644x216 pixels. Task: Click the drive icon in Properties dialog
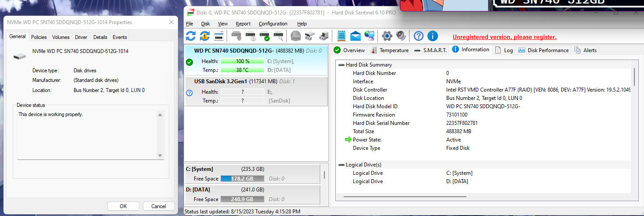click(x=20, y=57)
